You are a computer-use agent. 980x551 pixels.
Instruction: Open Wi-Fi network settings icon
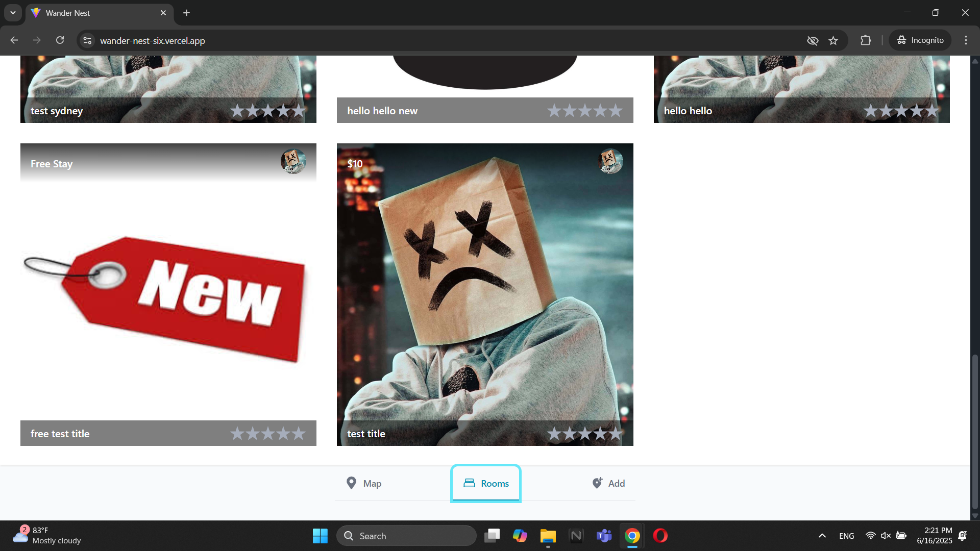point(870,536)
